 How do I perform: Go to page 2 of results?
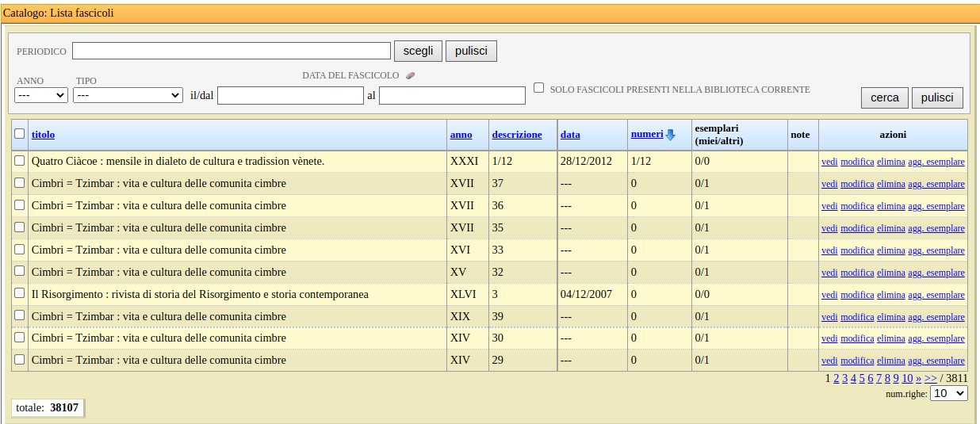point(836,378)
